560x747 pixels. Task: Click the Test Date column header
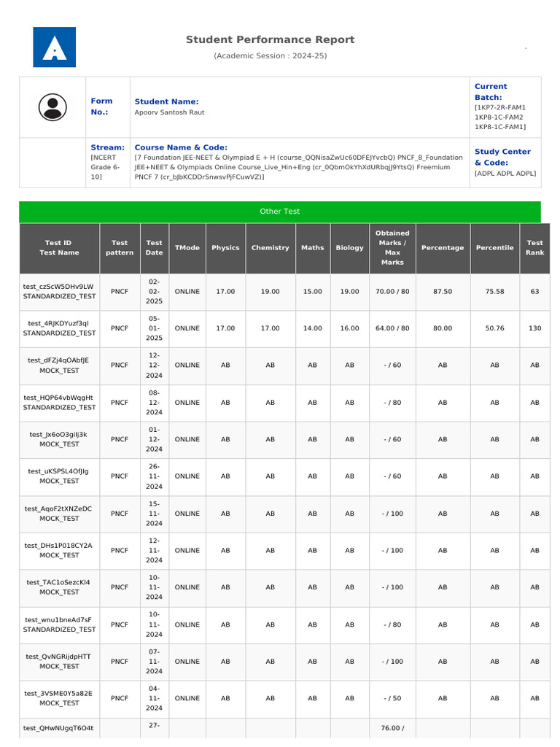coord(155,248)
